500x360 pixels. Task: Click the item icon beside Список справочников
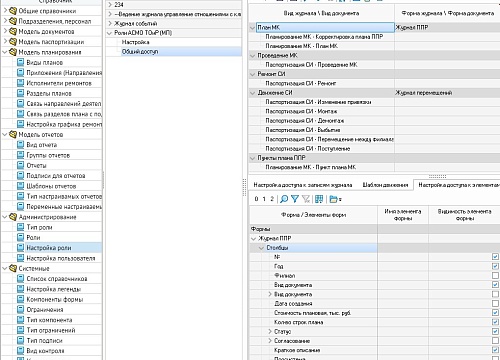pyautogui.click(x=21, y=279)
